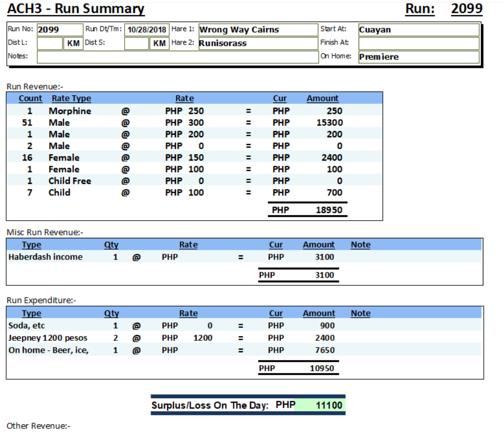Select the Start At field 'Cuayan'

click(x=418, y=30)
